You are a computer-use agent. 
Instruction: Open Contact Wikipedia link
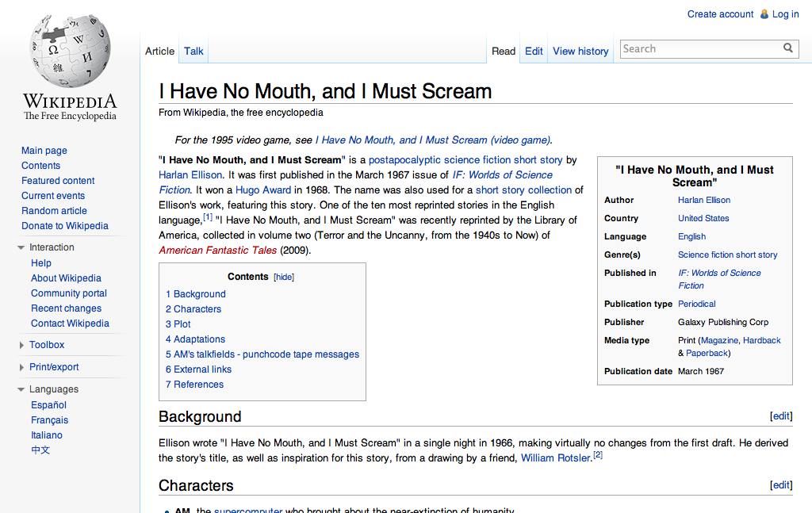tap(70, 323)
